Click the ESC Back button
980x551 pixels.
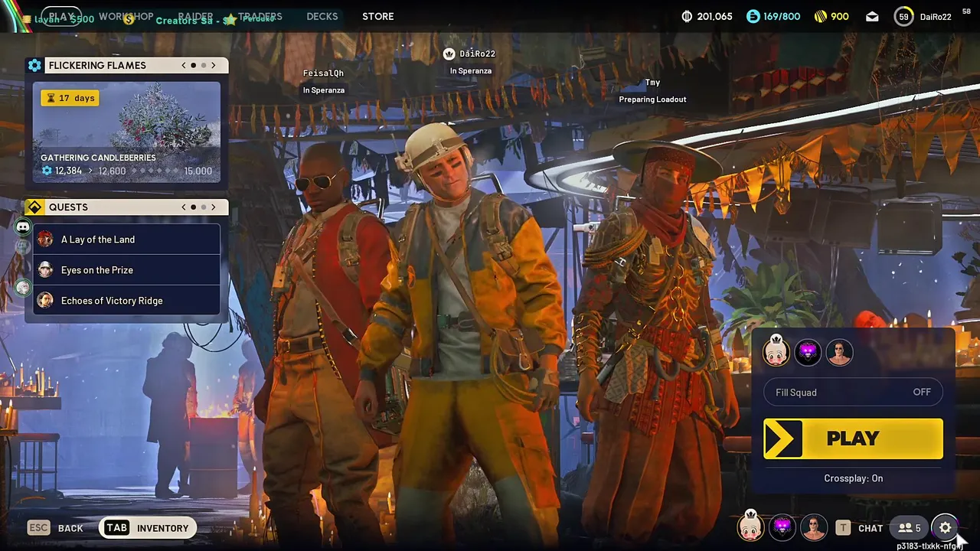[56, 527]
